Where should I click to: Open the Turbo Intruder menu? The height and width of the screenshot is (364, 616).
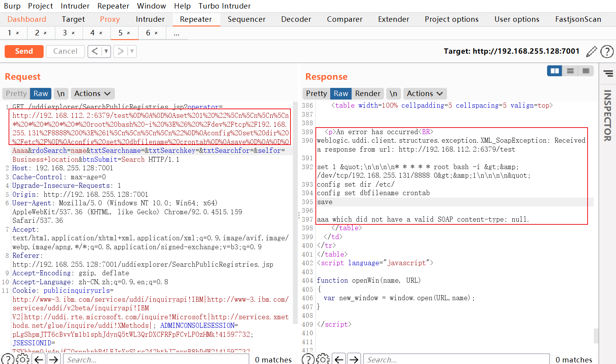tap(225, 6)
